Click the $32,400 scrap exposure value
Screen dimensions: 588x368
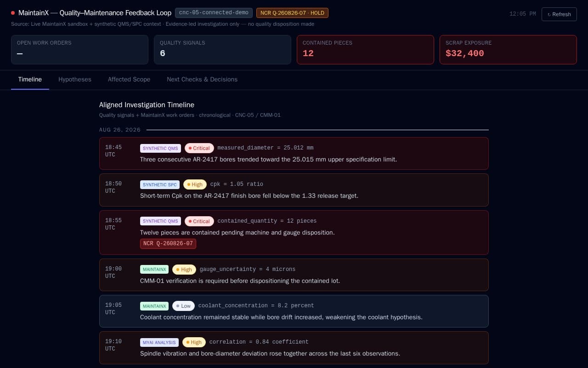pyautogui.click(x=465, y=53)
